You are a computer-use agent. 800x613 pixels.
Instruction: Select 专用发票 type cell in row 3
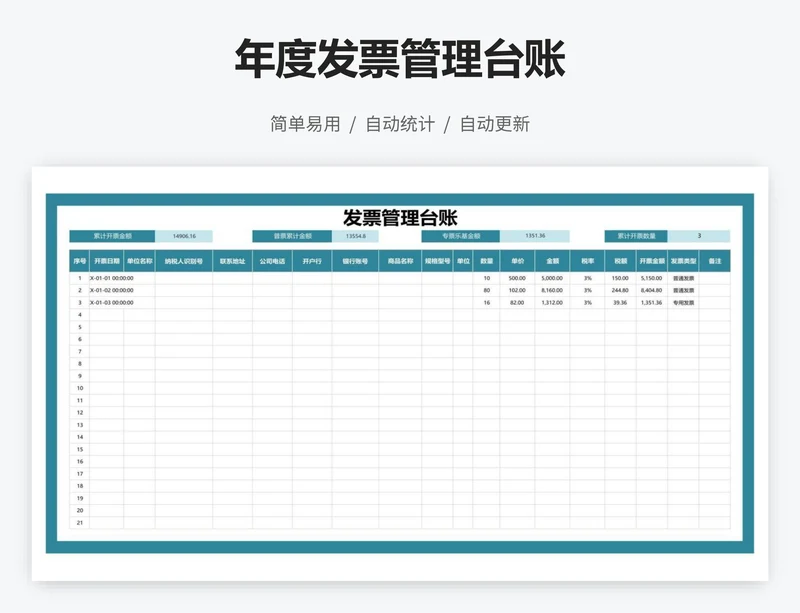pyautogui.click(x=683, y=303)
